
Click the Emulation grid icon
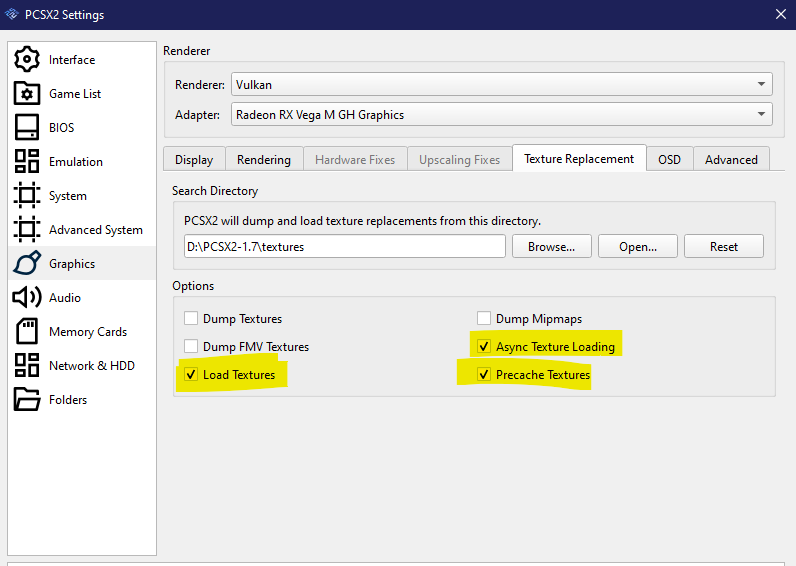[26, 161]
